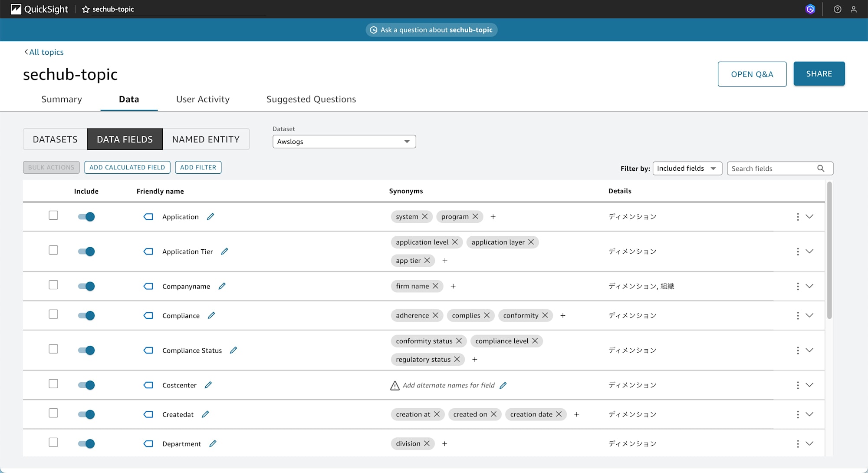Viewport: 868px width, 473px height.
Task: Expand the Companyname row details
Action: (x=809, y=286)
